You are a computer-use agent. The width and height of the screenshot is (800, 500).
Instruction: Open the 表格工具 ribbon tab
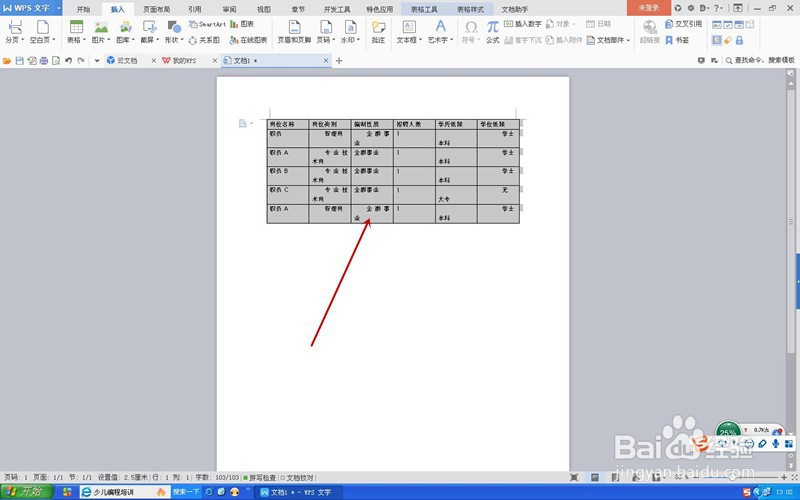[x=424, y=9]
